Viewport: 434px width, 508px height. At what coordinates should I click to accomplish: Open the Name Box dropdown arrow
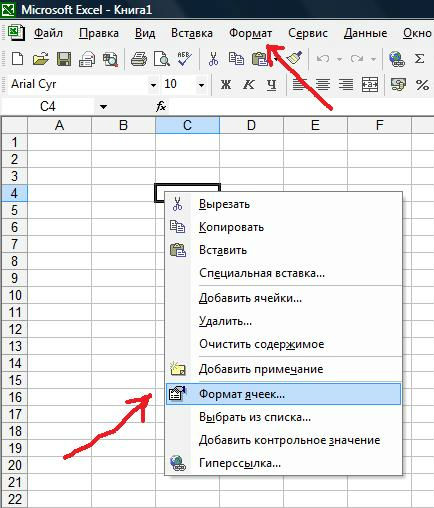tap(103, 107)
